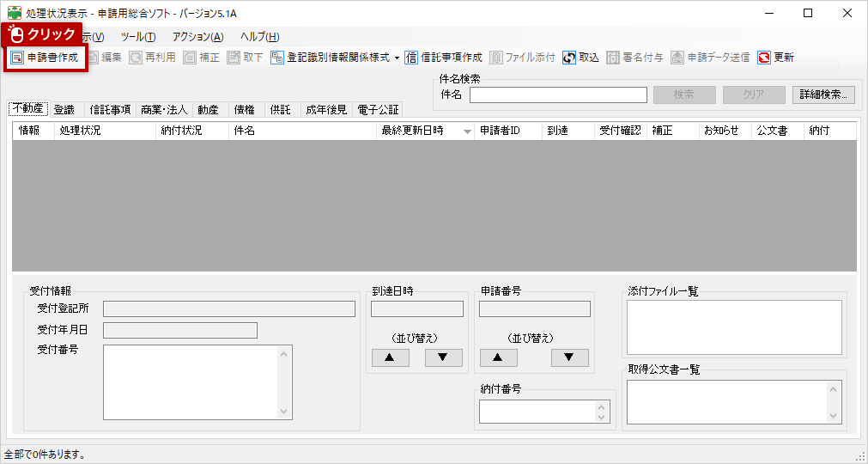Sort by 納付状況 column header
The width and height of the screenshot is (868, 464).
tap(192, 131)
